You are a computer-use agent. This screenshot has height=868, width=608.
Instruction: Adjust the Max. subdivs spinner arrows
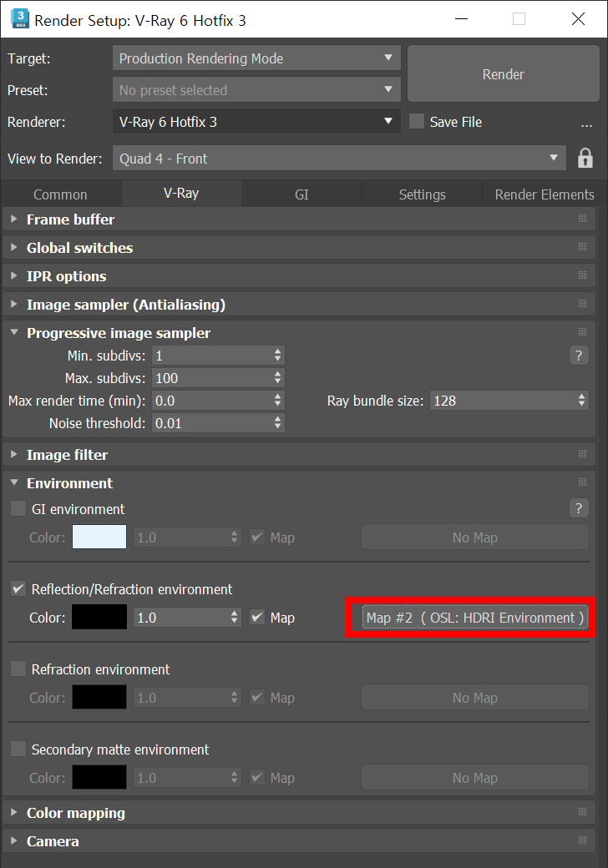click(x=278, y=378)
